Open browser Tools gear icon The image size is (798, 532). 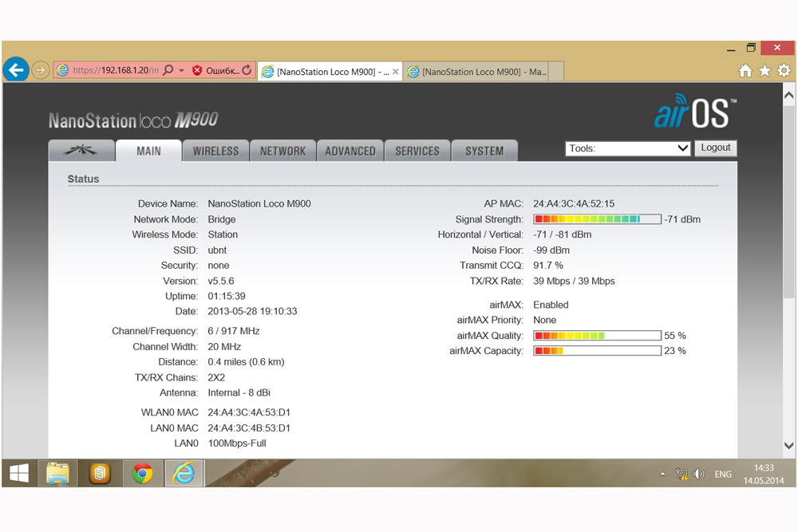[784, 71]
